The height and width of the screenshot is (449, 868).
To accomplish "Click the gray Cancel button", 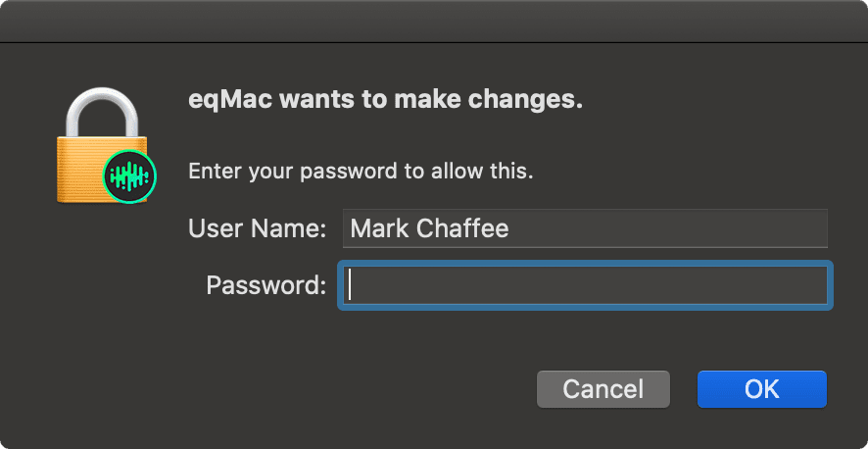I will (x=603, y=388).
